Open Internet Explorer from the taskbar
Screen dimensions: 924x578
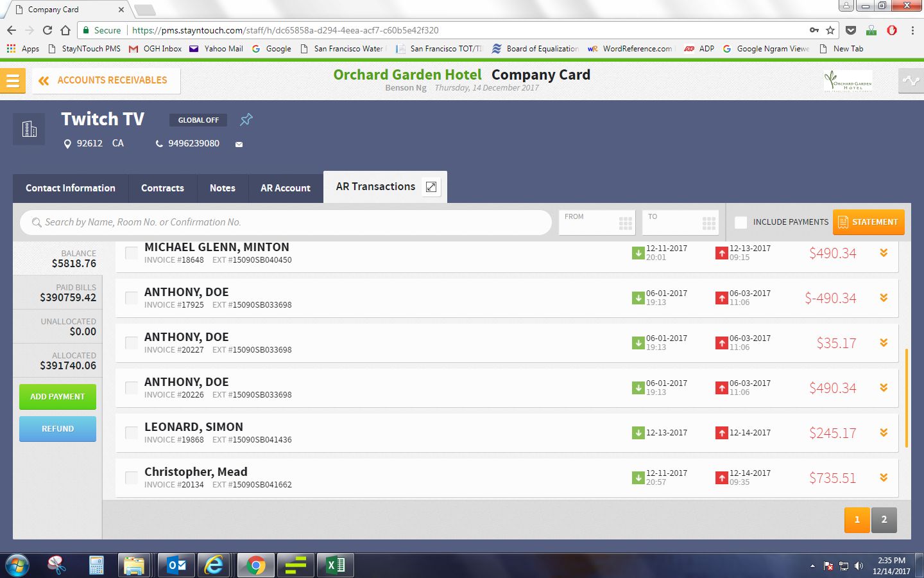214,565
